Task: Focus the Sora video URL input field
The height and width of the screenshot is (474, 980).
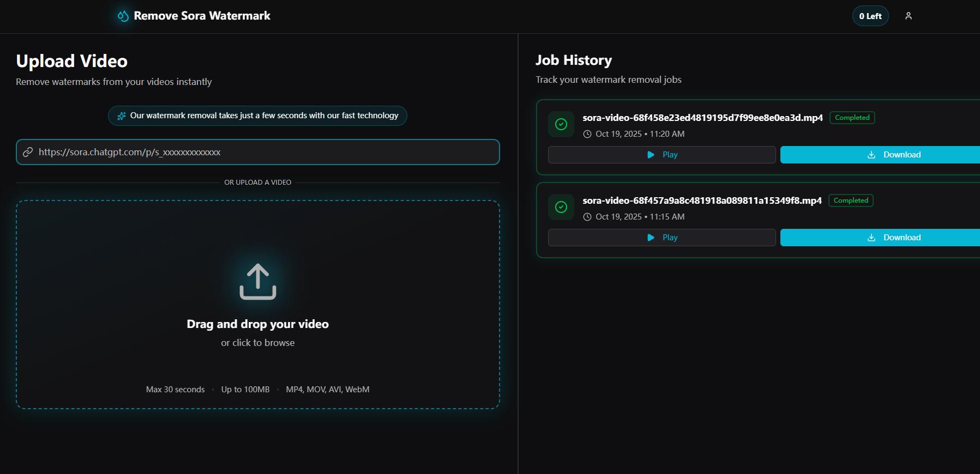Action: 258,152
